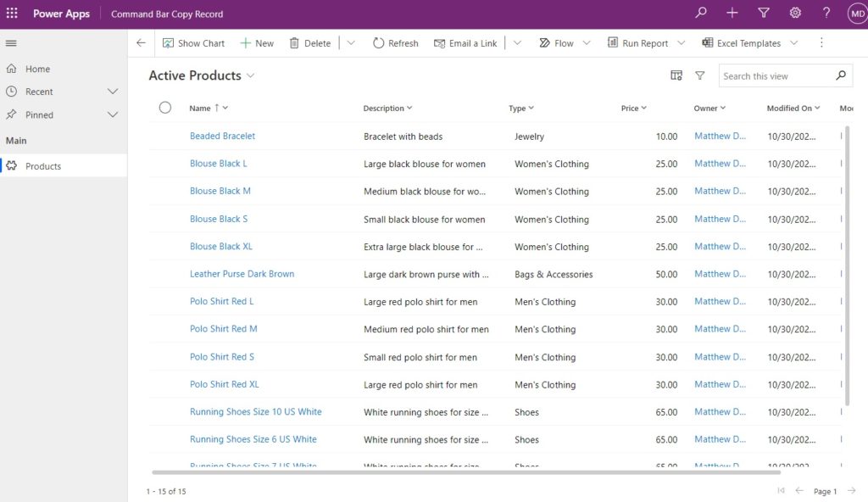868x502 pixels.
Task: Click the search magnifier in the header
Action: point(701,12)
